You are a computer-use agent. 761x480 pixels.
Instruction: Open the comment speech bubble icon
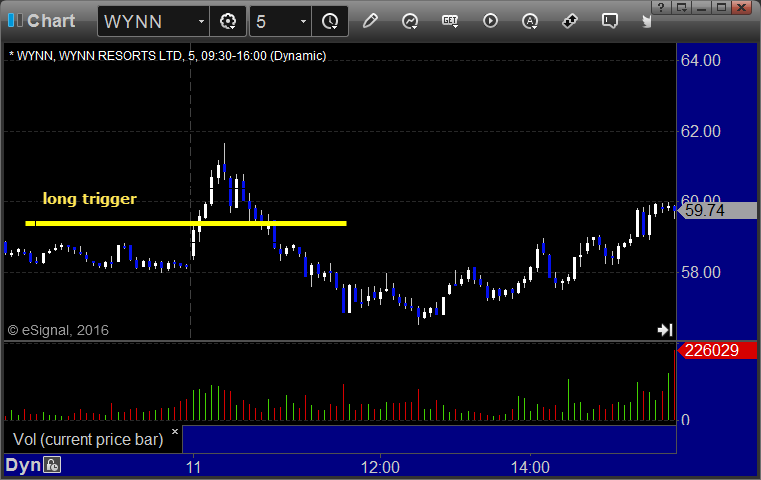pyautogui.click(x=610, y=21)
